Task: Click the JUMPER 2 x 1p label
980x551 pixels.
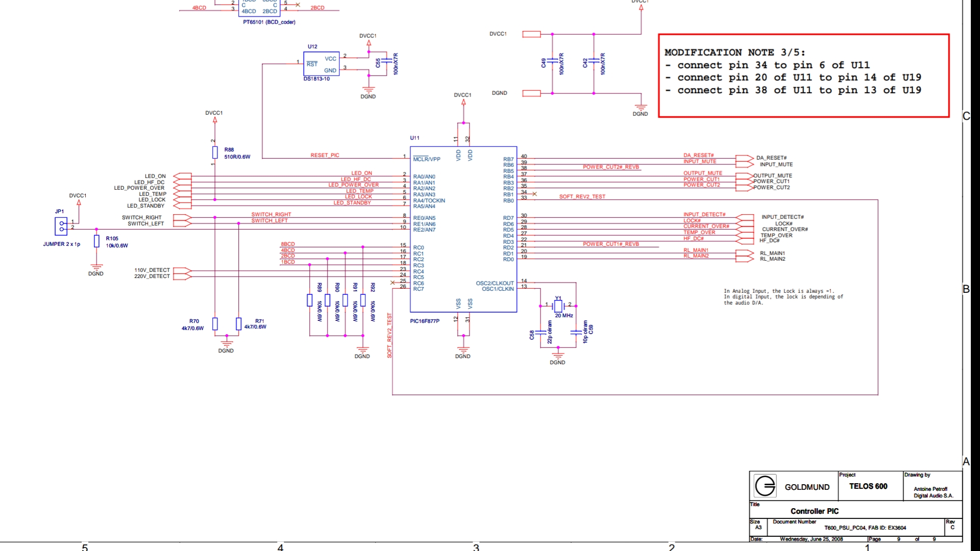Action: click(61, 244)
